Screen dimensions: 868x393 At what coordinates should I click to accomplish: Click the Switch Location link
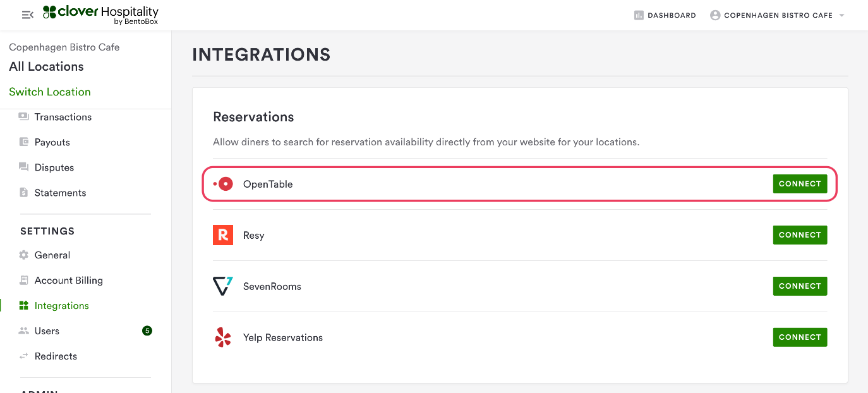pyautogui.click(x=50, y=92)
